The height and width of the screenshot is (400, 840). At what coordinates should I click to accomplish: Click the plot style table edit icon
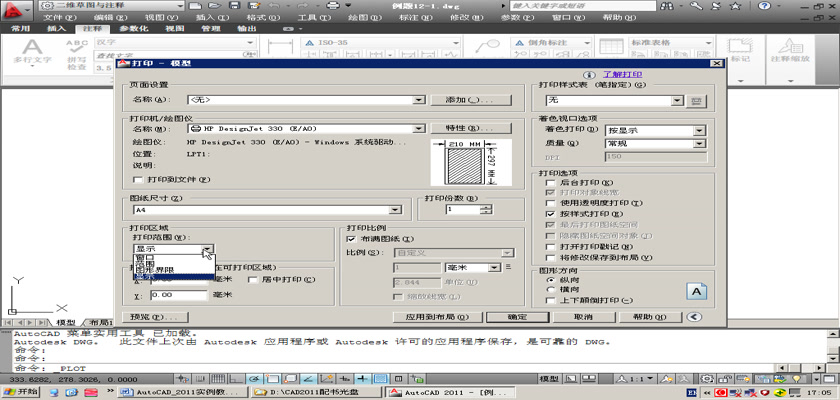[696, 101]
